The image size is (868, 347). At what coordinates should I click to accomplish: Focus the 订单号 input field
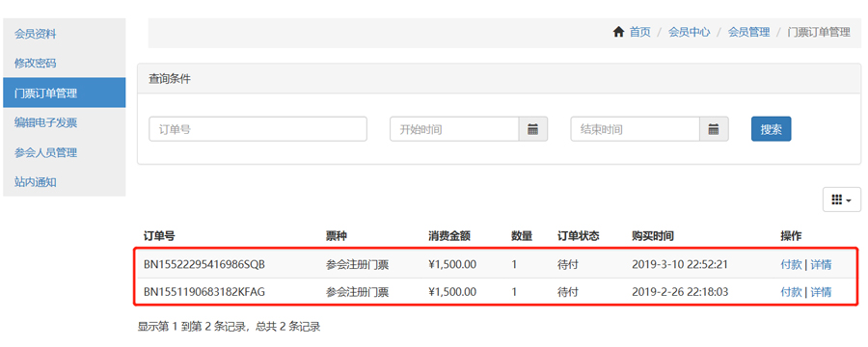pos(258,129)
